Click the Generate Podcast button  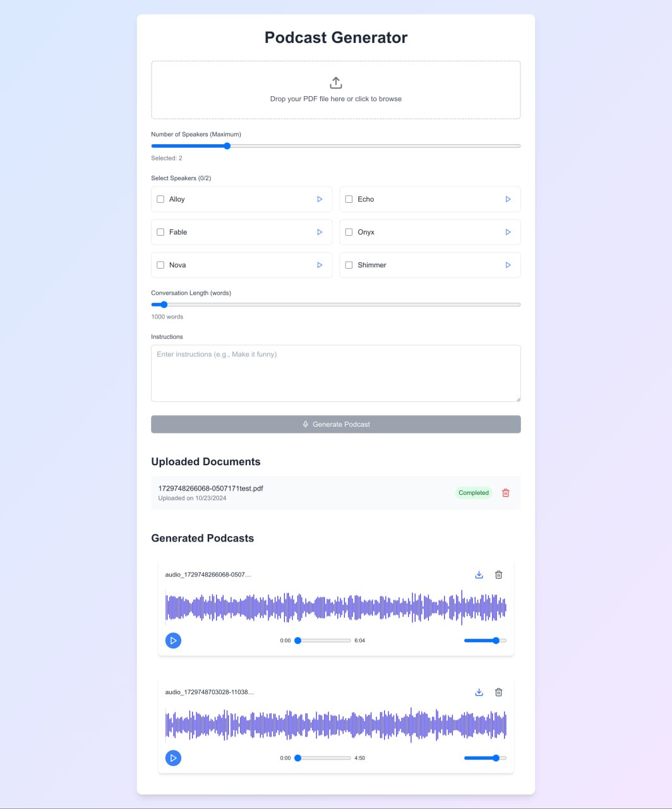[x=335, y=424]
